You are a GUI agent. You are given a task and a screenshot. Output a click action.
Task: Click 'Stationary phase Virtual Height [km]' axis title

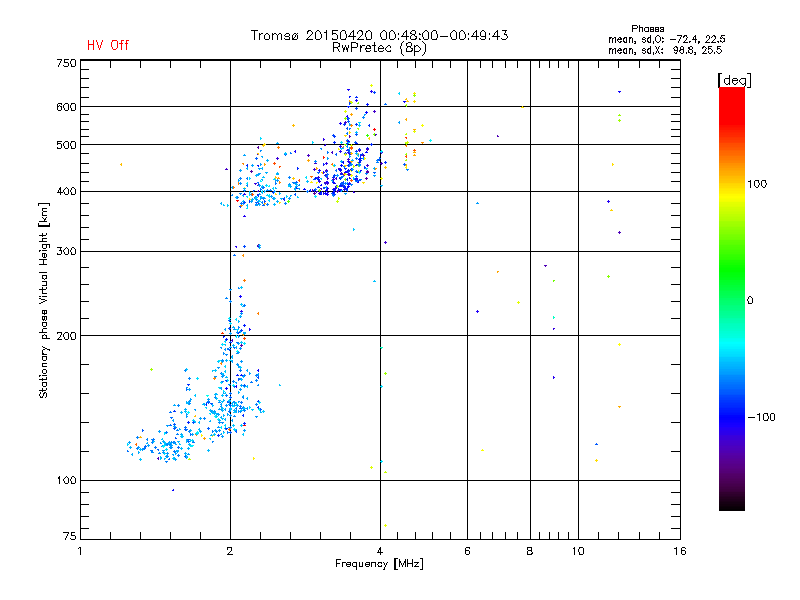[x=43, y=300]
